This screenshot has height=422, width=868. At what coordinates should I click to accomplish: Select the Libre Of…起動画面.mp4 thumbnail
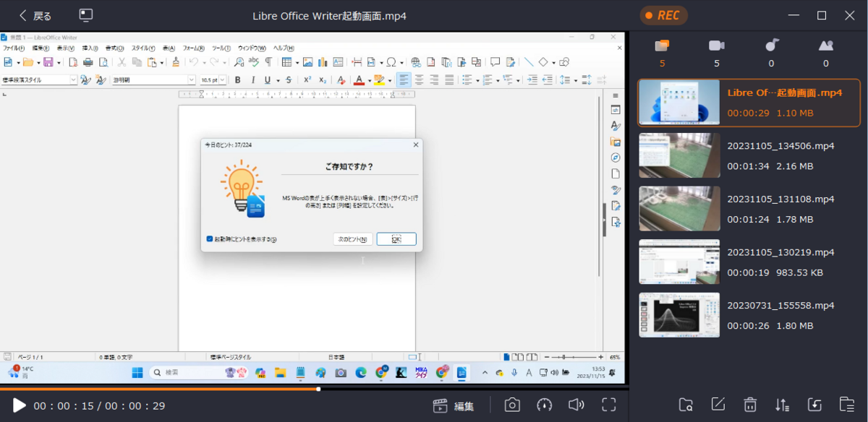coord(679,103)
